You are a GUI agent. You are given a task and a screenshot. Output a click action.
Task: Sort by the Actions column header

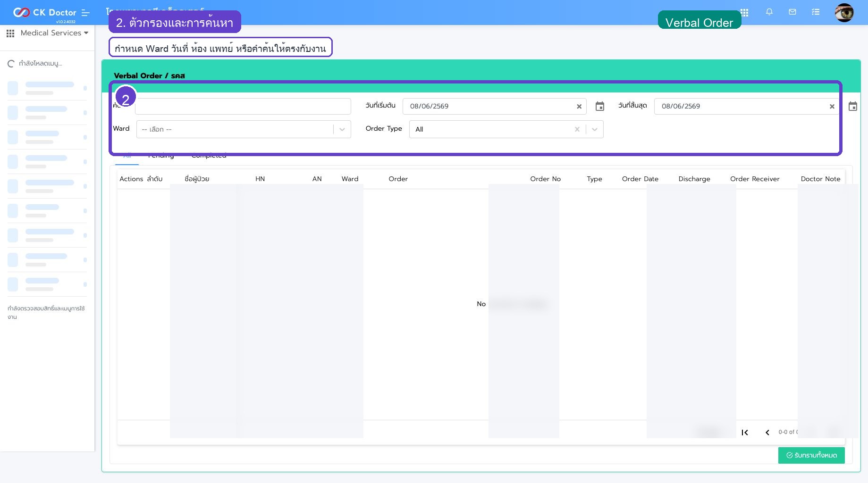click(x=131, y=179)
